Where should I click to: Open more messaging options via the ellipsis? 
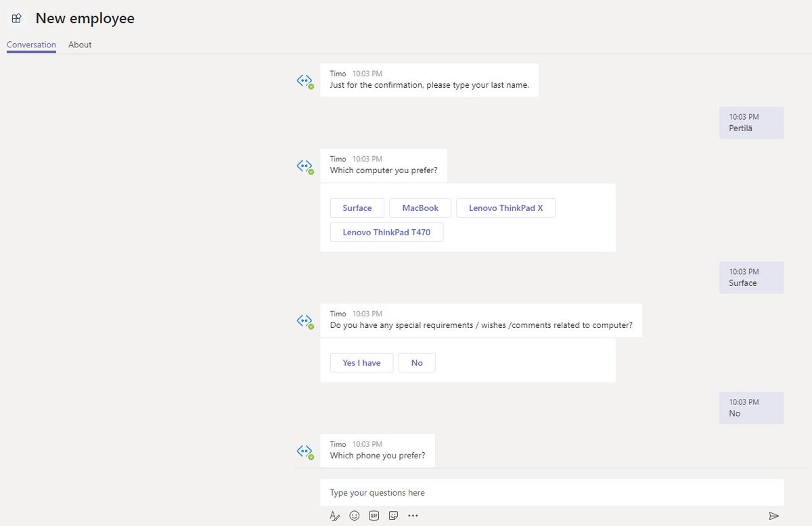tap(413, 515)
